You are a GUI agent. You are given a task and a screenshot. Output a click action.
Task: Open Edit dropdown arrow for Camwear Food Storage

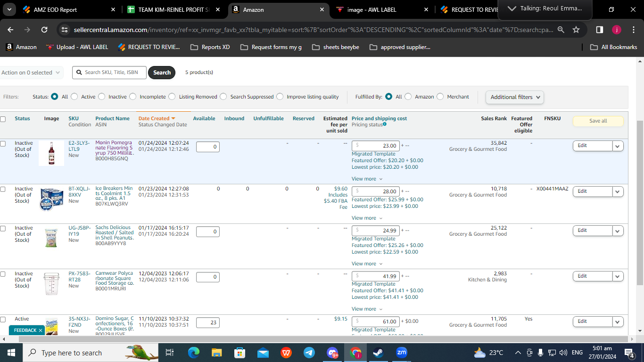[x=618, y=276]
